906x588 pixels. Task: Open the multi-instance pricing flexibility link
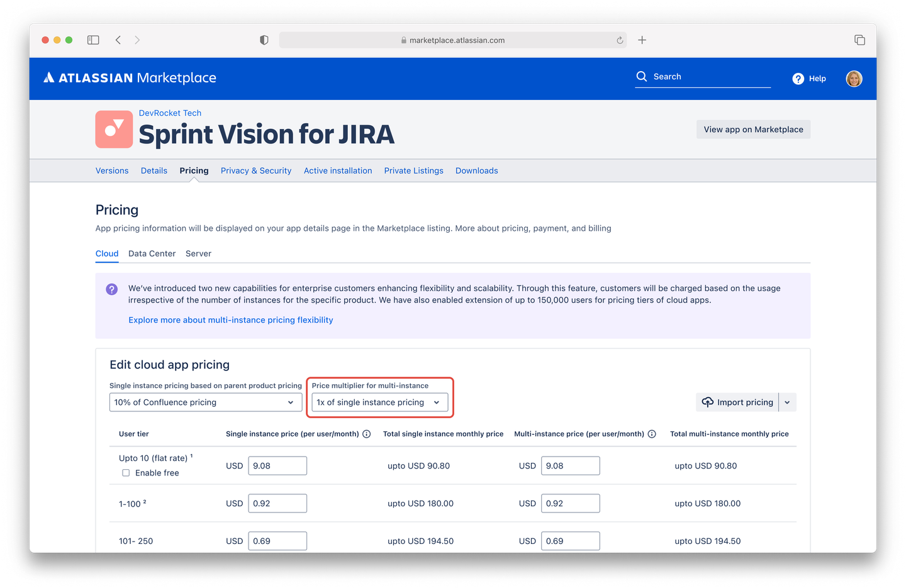click(x=230, y=319)
